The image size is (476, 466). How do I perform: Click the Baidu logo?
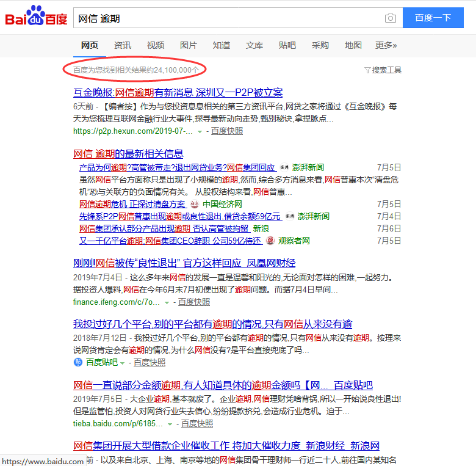(x=36, y=15)
